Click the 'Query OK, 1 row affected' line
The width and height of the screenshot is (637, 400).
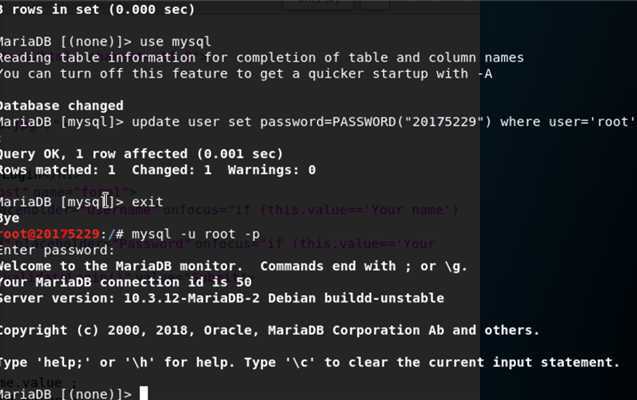click(141, 154)
